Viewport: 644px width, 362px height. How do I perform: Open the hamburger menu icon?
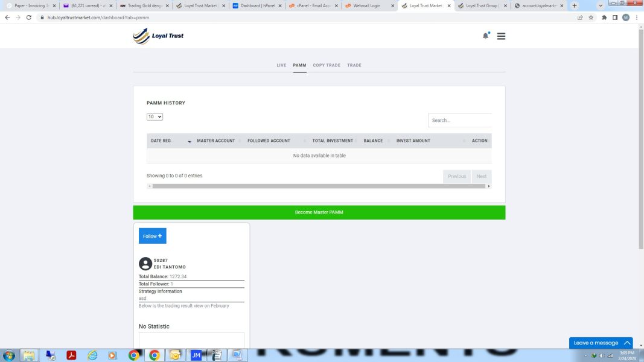tap(501, 36)
